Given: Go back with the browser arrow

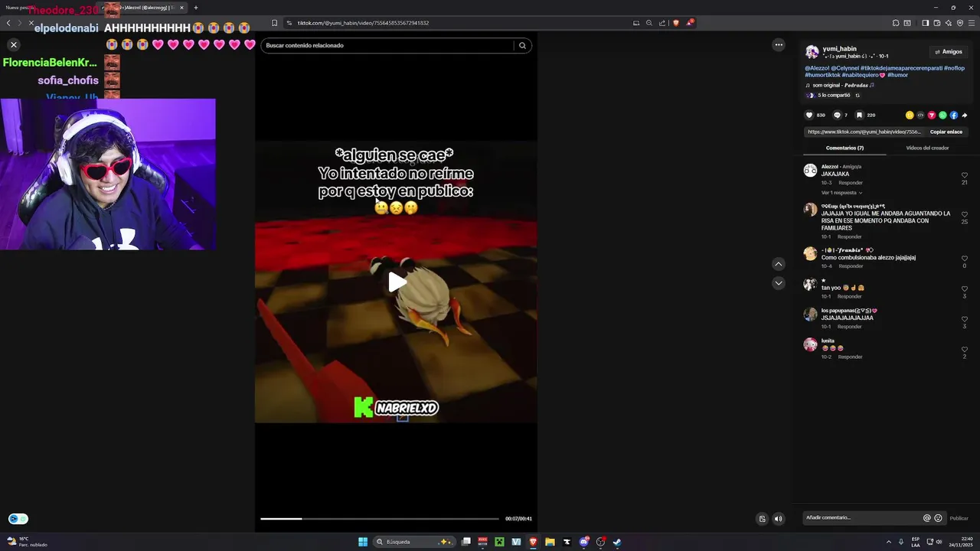Looking at the screenshot, I should pos(8,23).
